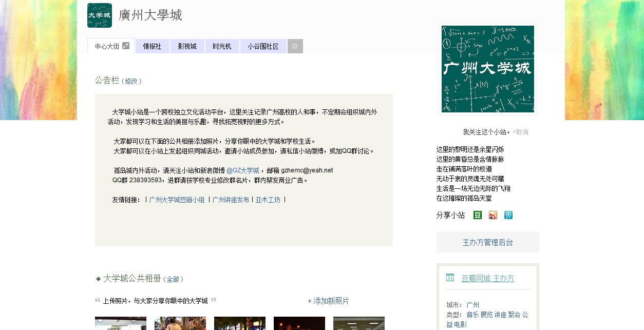
Task: Open the gear settings tab
Action: pyautogui.click(x=295, y=46)
